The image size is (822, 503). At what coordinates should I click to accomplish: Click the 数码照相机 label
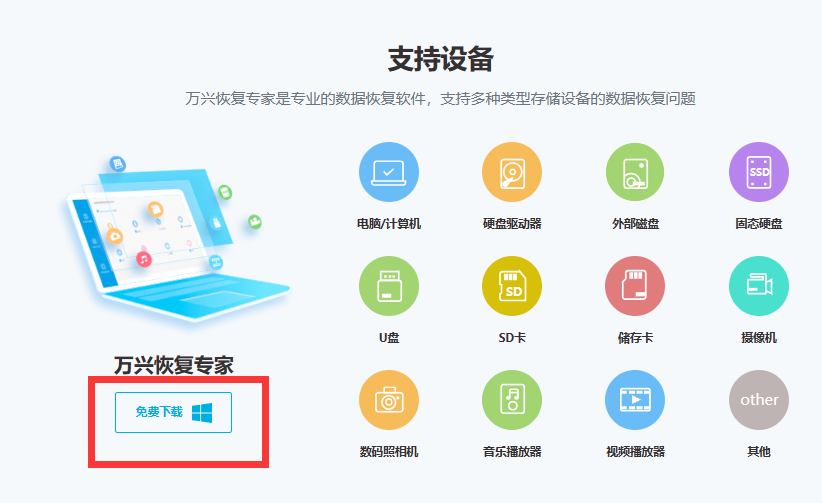coord(388,452)
